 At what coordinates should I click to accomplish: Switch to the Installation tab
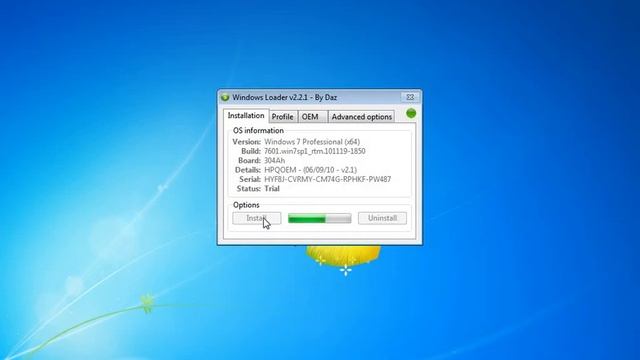246,116
